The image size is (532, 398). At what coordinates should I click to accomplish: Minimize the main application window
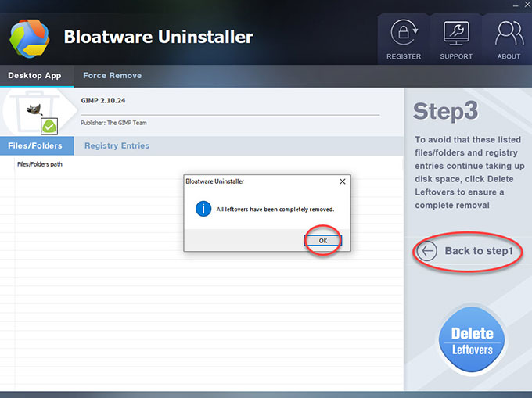(516, 5)
